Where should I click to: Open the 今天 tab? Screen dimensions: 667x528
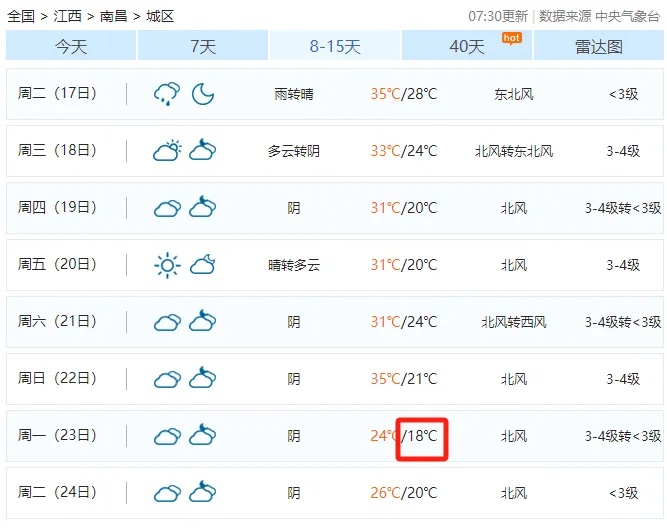coord(71,46)
